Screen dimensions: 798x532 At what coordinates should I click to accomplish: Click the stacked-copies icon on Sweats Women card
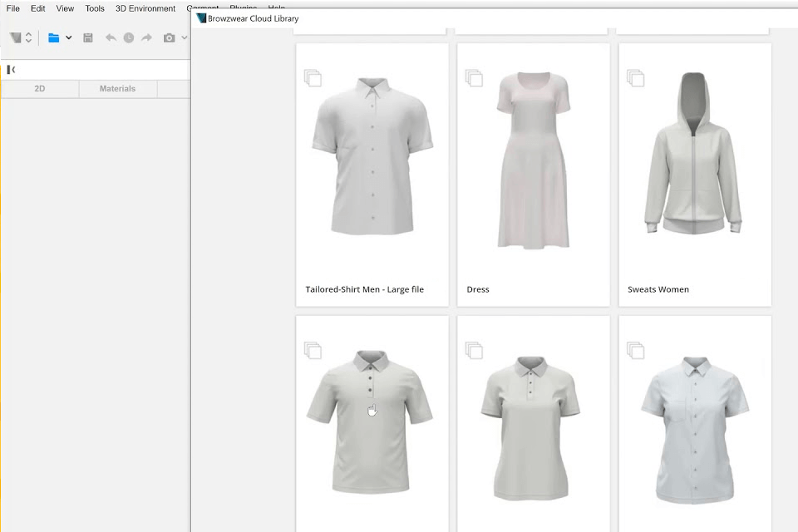pyautogui.click(x=636, y=78)
